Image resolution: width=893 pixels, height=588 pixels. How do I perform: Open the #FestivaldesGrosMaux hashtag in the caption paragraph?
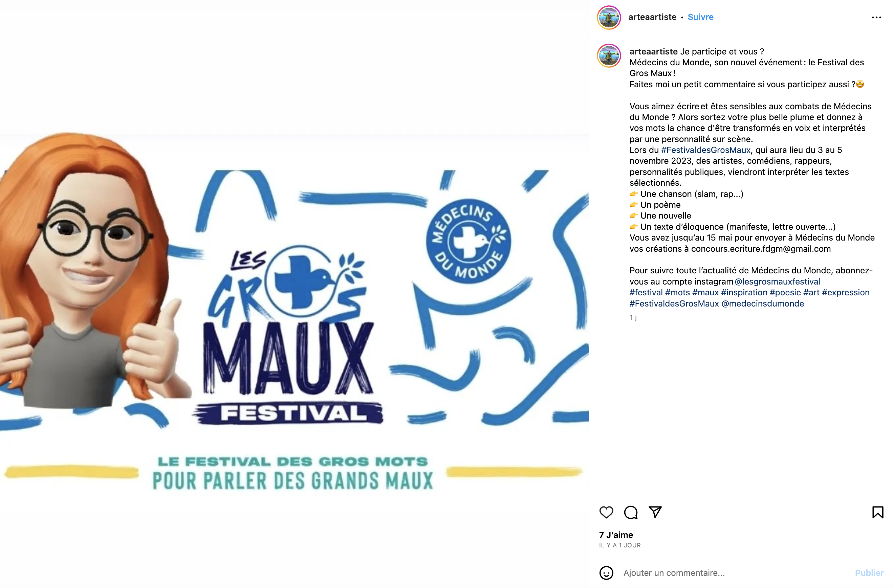point(705,150)
